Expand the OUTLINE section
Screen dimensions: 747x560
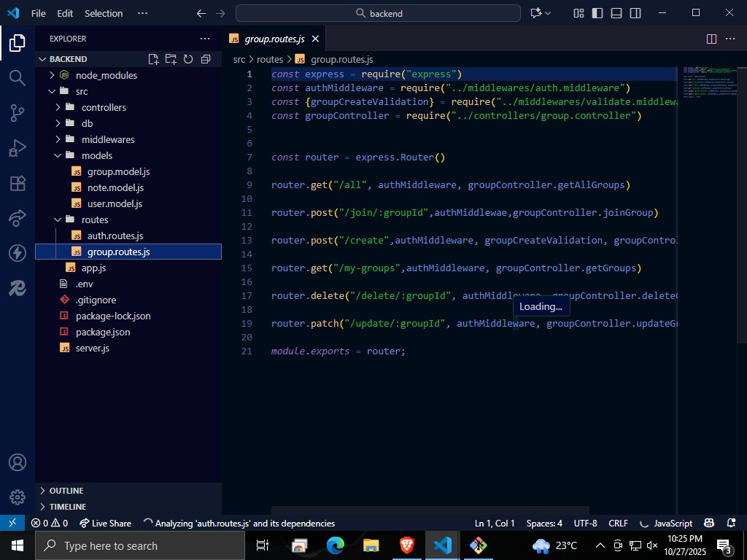[66, 490]
